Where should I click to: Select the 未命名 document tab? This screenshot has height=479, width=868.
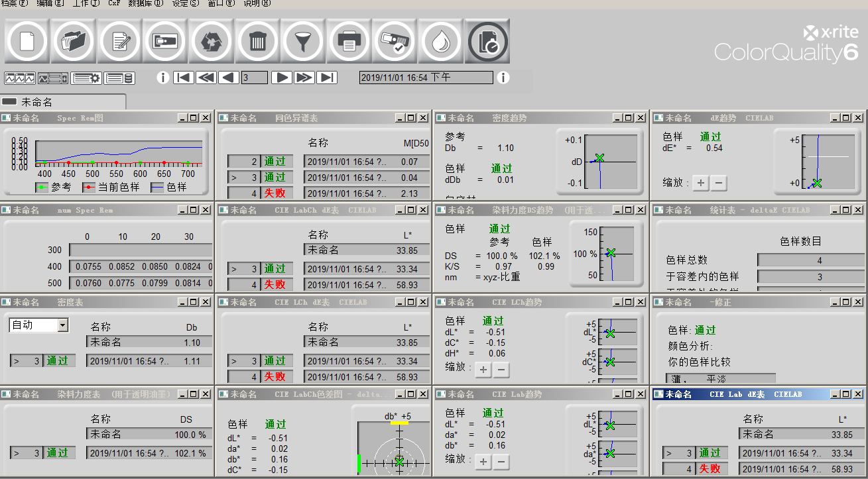tap(63, 102)
